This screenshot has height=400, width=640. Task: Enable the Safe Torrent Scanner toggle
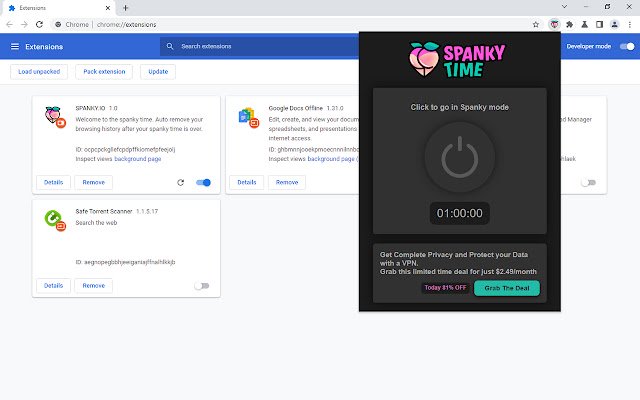click(x=202, y=286)
